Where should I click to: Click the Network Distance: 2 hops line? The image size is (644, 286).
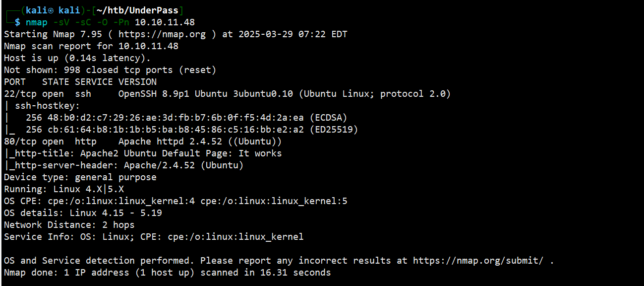69,225
